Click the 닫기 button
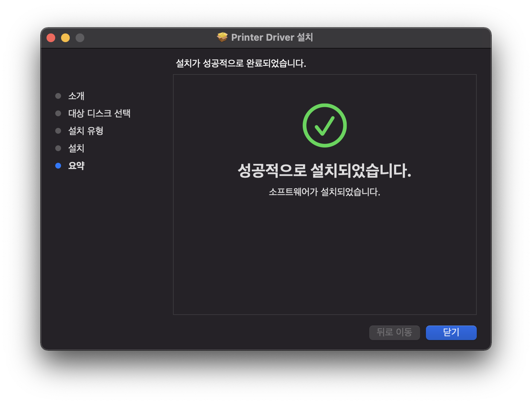 (x=451, y=332)
